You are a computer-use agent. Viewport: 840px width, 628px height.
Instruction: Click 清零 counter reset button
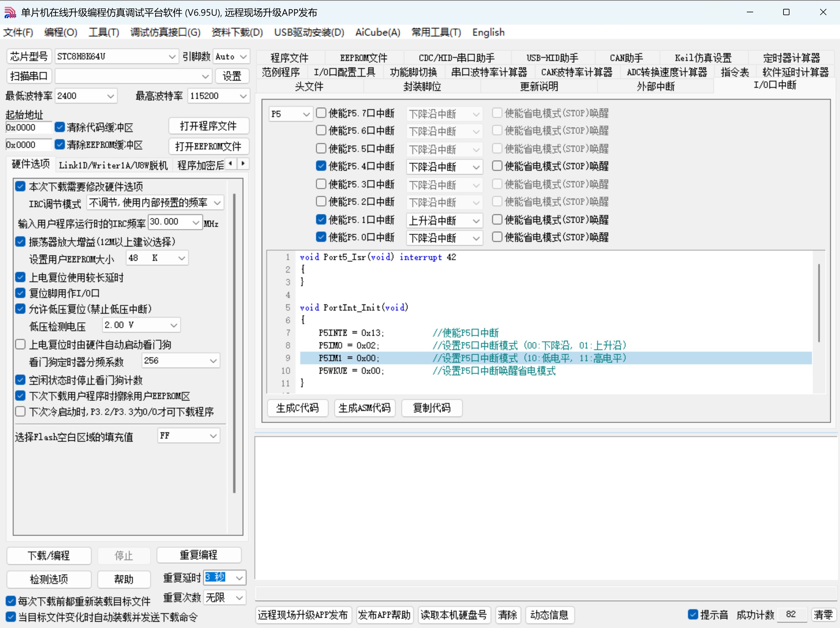point(823,615)
